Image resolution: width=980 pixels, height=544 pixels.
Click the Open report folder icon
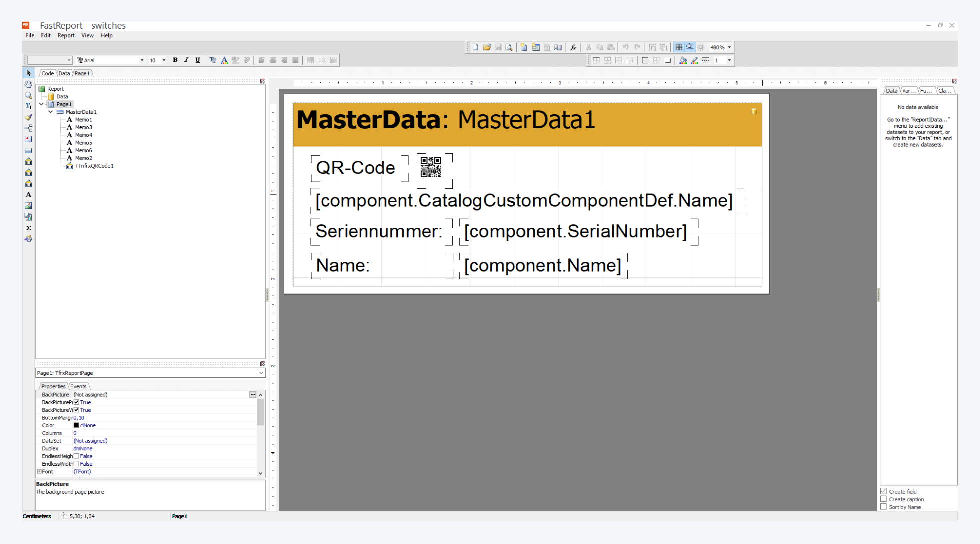click(486, 47)
